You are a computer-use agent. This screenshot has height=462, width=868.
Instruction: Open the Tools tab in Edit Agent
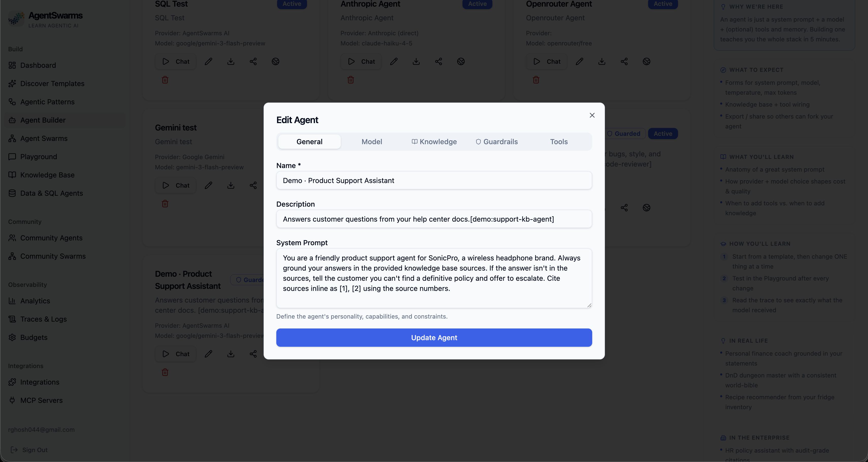pos(559,141)
